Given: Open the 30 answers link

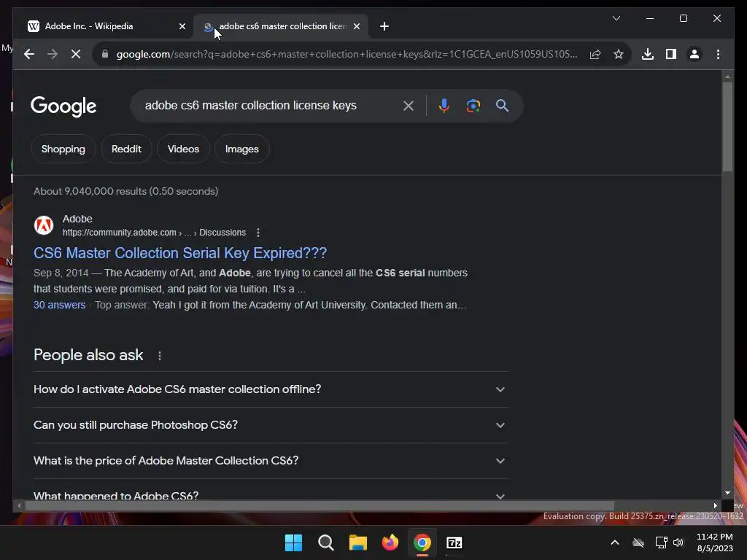Looking at the screenshot, I should point(60,305).
